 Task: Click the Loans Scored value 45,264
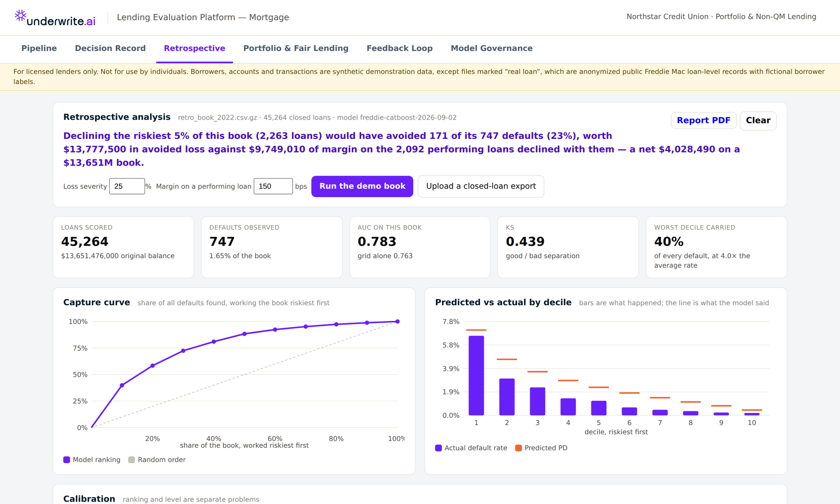click(85, 241)
